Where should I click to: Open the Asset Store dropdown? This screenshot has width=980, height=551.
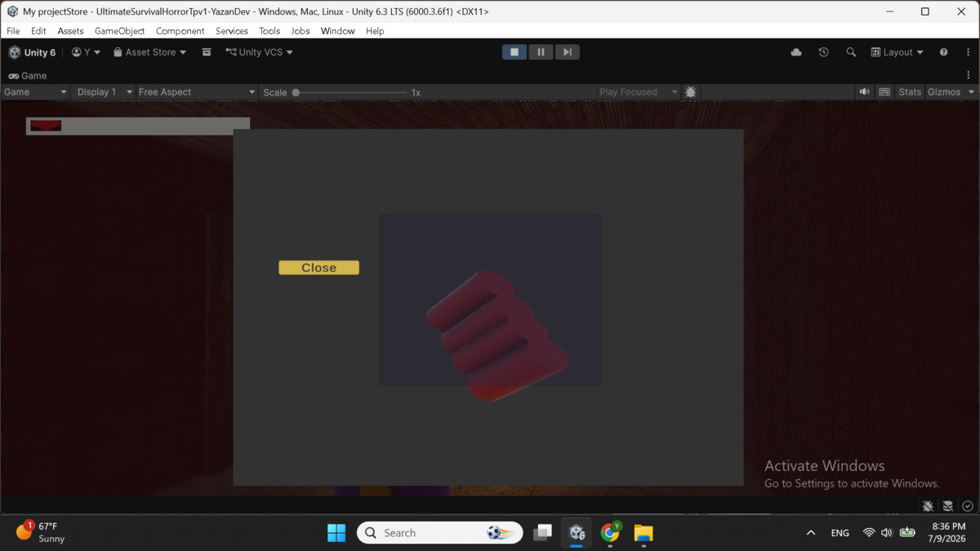pyautogui.click(x=150, y=52)
